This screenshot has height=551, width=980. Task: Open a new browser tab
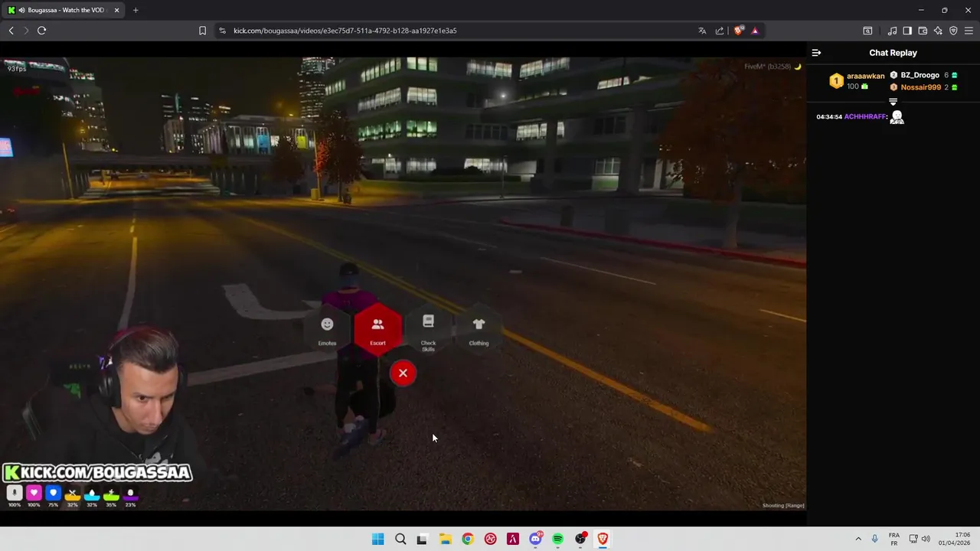click(x=136, y=10)
